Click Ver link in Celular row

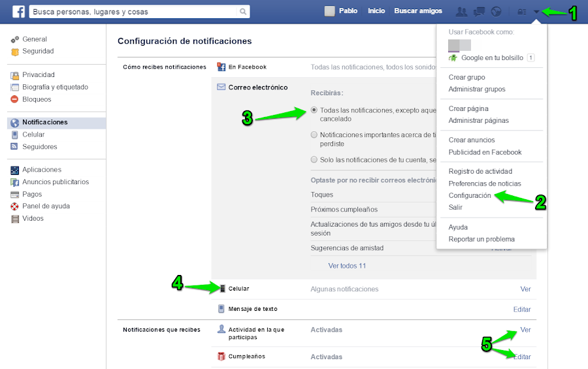pyautogui.click(x=525, y=289)
